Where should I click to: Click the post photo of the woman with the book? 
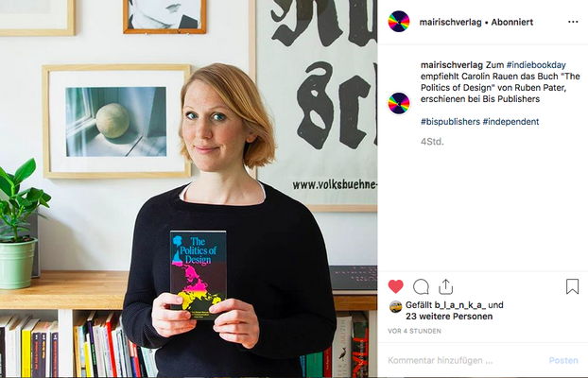point(189,189)
